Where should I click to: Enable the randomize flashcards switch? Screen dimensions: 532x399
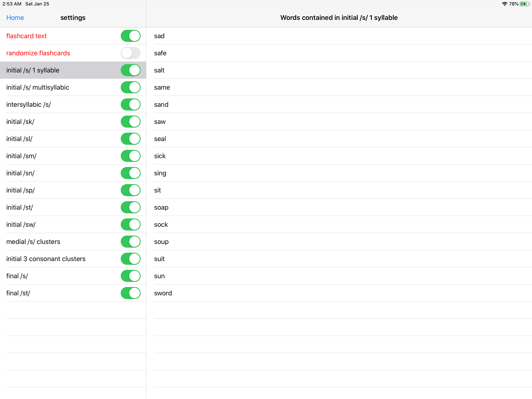pyautogui.click(x=130, y=53)
